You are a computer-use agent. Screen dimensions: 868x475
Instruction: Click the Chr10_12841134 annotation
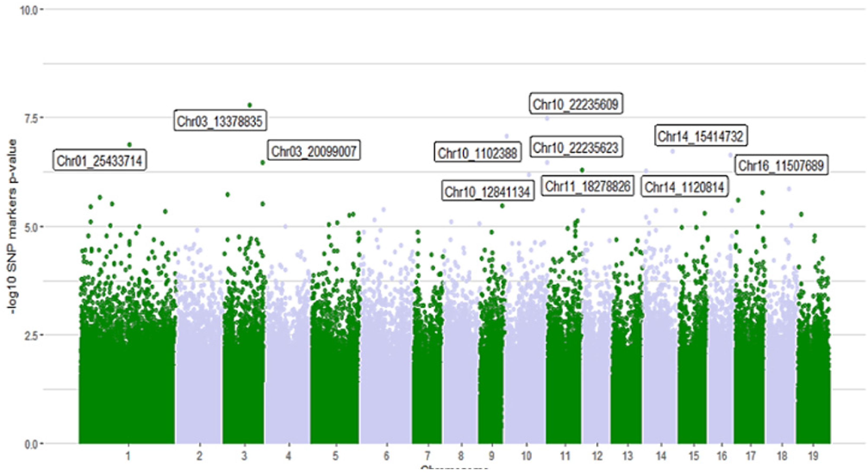[488, 191]
